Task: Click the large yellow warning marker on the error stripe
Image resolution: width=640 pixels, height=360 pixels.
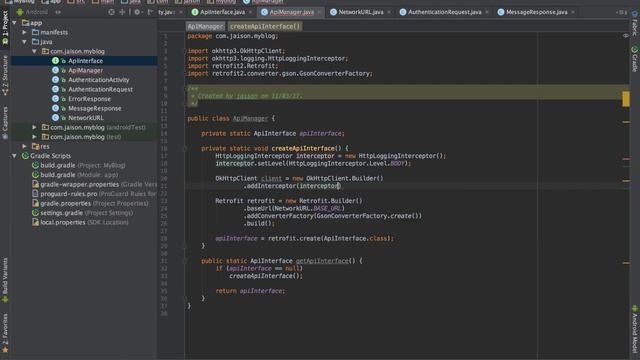Action: [626, 99]
